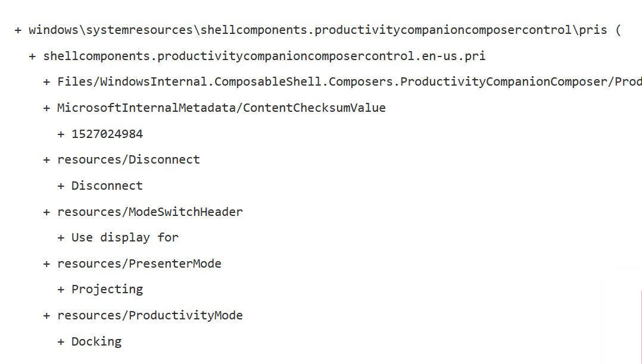Toggle plus sign beside Files/WindowsInternal entry

click(x=46, y=82)
